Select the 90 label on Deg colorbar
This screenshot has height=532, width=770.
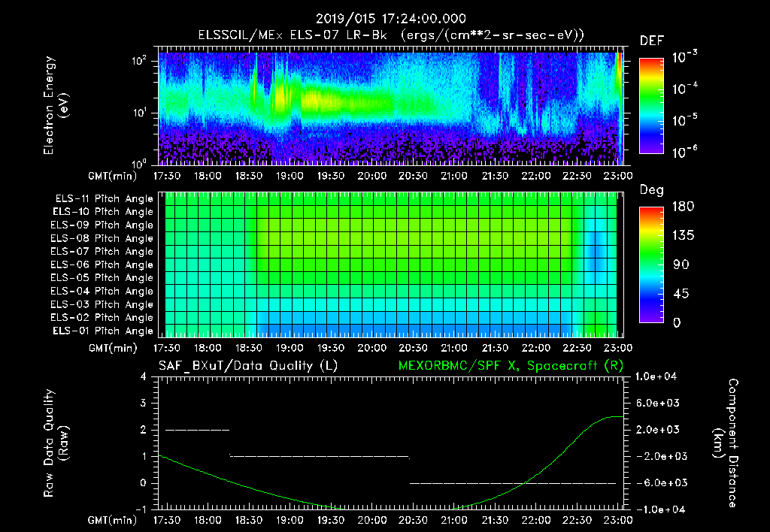tap(681, 264)
